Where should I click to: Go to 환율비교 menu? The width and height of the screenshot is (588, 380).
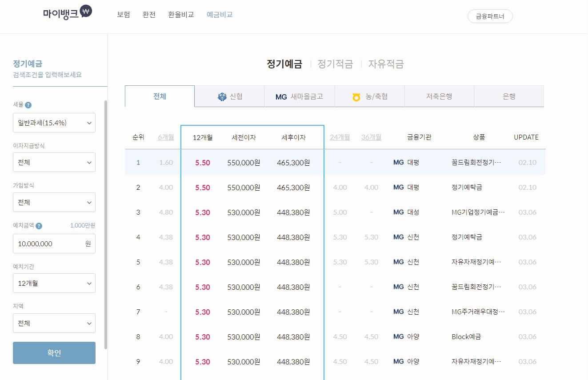tap(181, 15)
